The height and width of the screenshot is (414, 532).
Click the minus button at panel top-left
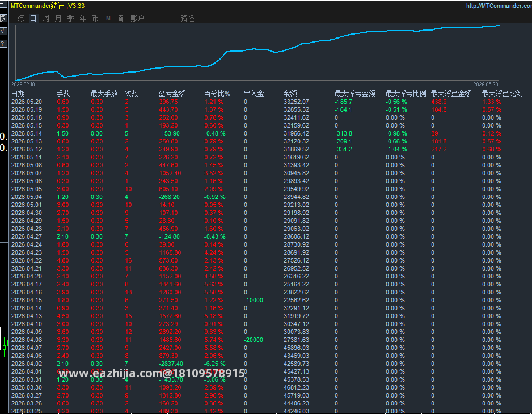3,5
